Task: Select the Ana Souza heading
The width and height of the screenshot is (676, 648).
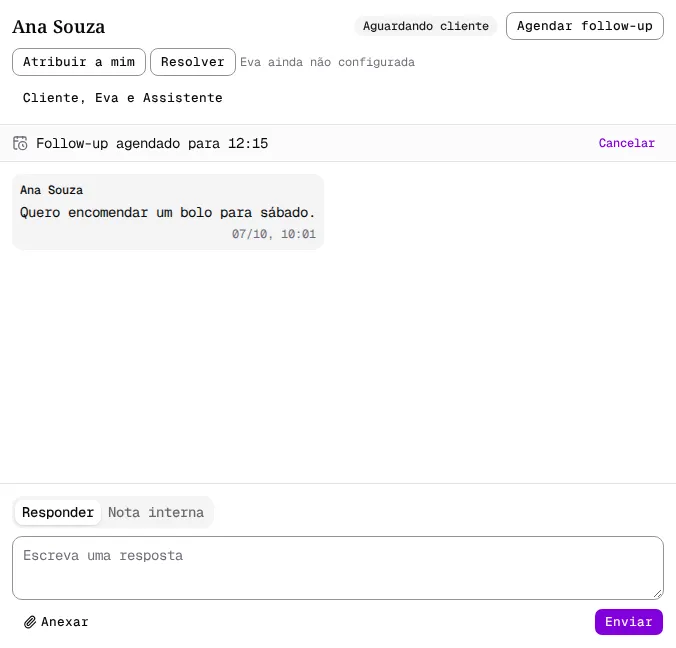Action: (59, 27)
